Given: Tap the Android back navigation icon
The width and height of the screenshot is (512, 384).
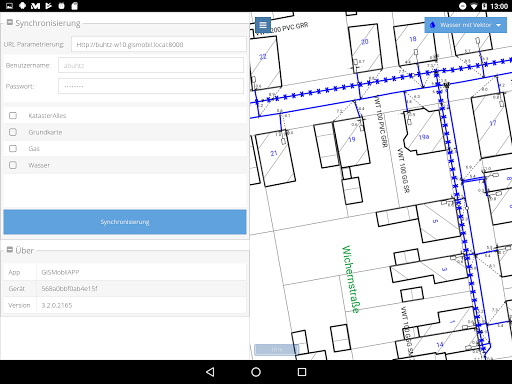Looking at the screenshot, I should 210,372.
